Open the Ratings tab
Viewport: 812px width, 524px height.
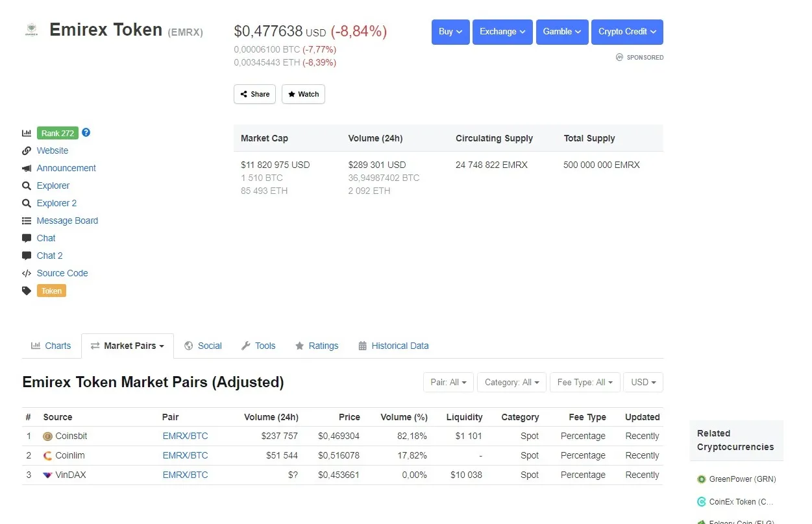[317, 346]
